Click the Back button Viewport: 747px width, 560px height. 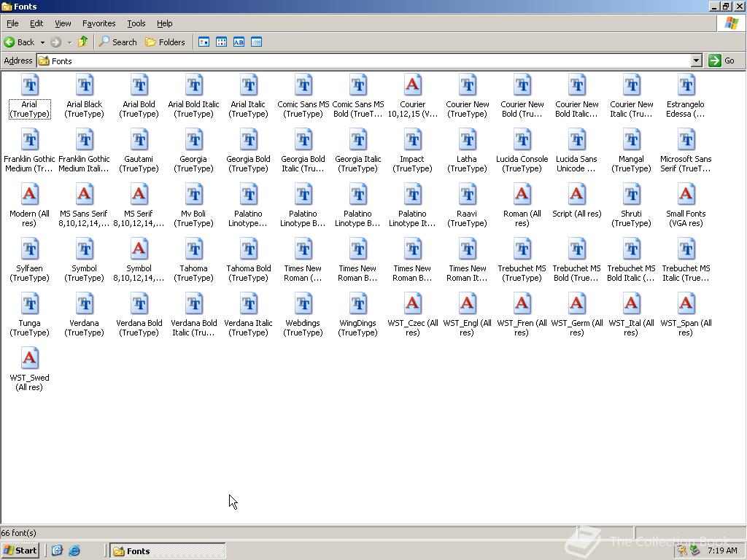(20, 42)
